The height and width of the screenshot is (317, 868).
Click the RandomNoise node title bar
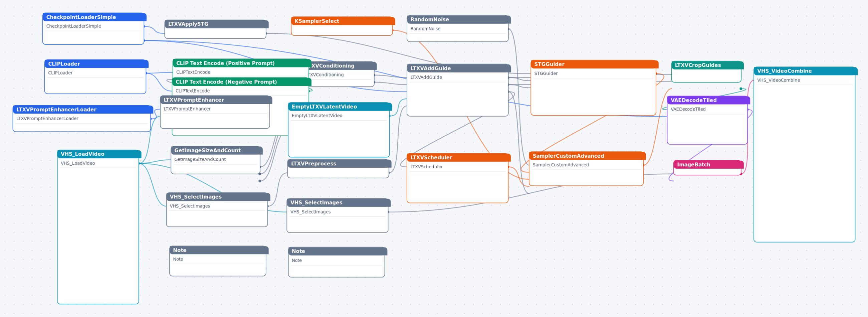459,20
